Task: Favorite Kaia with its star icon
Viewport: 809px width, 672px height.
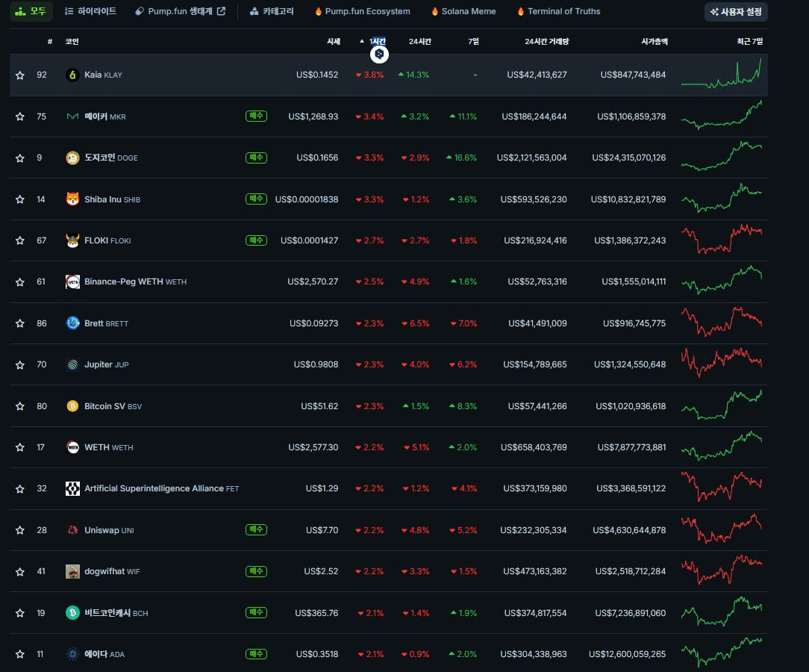Action: (x=20, y=75)
